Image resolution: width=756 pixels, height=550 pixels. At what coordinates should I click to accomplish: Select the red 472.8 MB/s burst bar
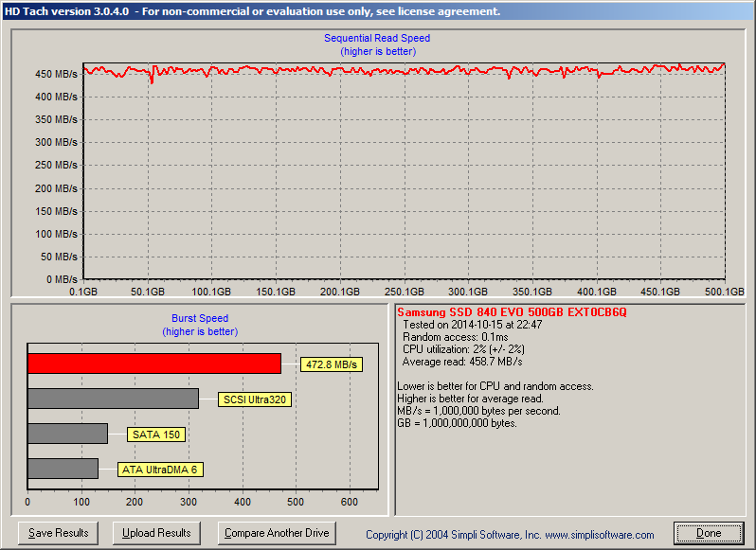[x=154, y=364]
